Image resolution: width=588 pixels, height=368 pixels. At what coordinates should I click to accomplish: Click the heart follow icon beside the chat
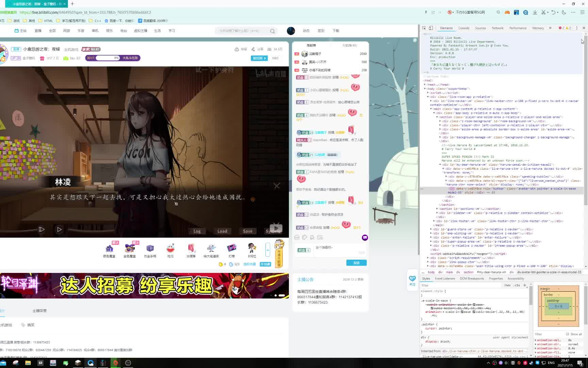coord(412,279)
